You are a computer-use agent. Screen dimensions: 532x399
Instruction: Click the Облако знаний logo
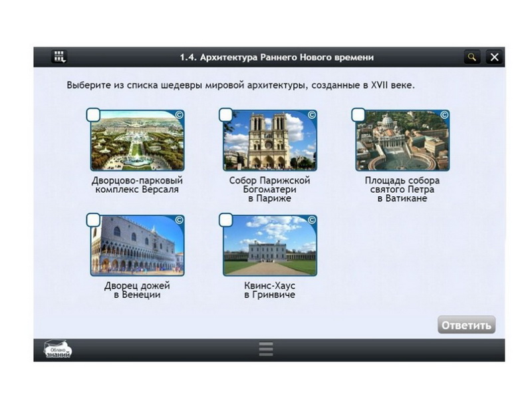58,350
